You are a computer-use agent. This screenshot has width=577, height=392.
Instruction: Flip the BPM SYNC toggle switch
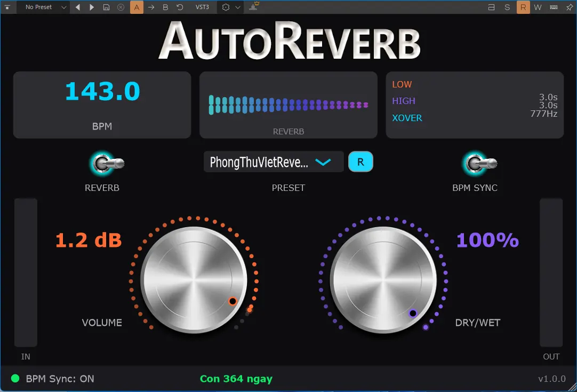[480, 163]
